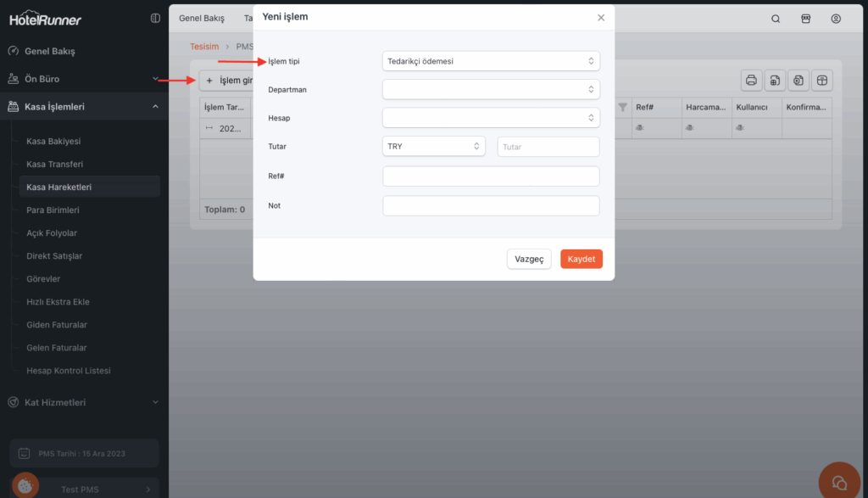Open the store icon in top bar
Viewport: 868px width, 498px height.
pos(806,19)
